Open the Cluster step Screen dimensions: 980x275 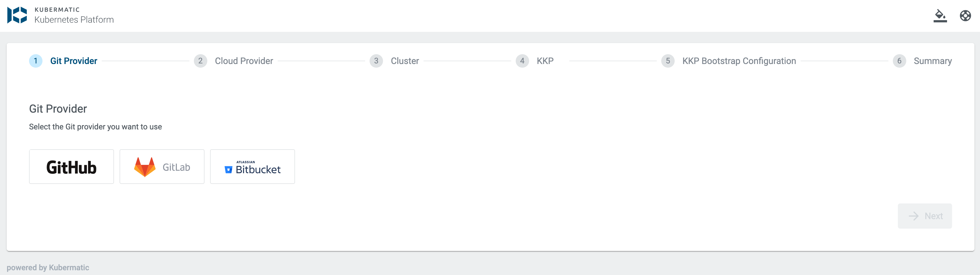[x=405, y=61]
